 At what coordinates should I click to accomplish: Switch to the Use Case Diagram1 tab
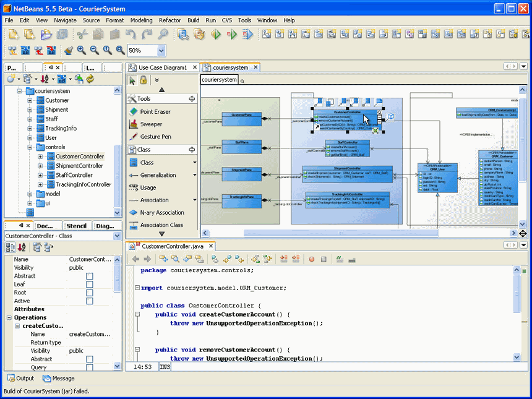coord(163,67)
